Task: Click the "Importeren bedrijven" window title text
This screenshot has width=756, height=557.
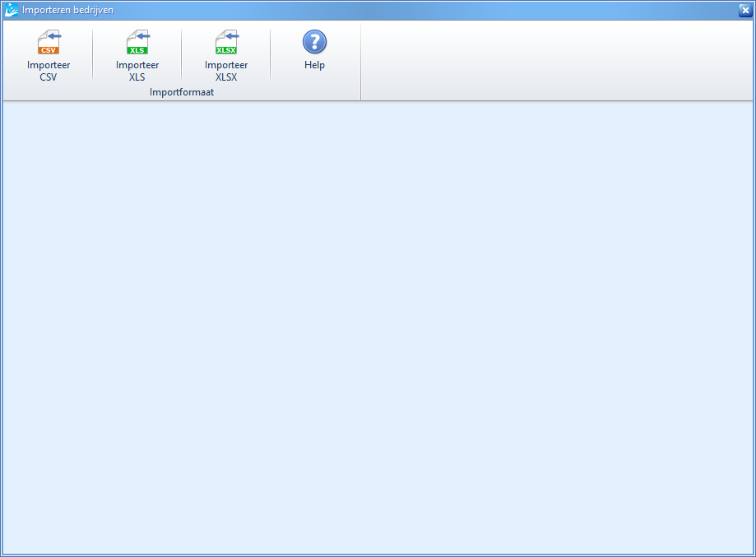Action: 67,11
